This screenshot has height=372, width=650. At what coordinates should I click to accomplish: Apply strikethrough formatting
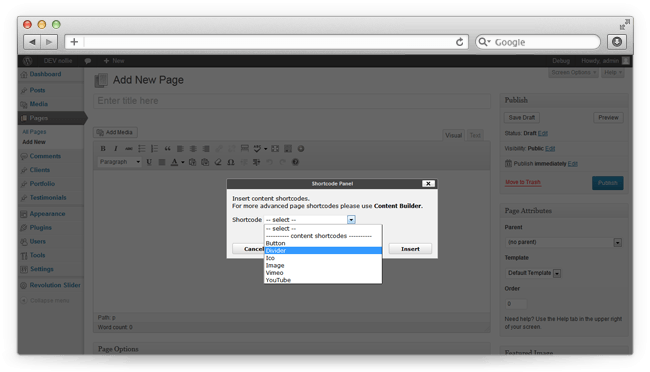click(x=129, y=148)
